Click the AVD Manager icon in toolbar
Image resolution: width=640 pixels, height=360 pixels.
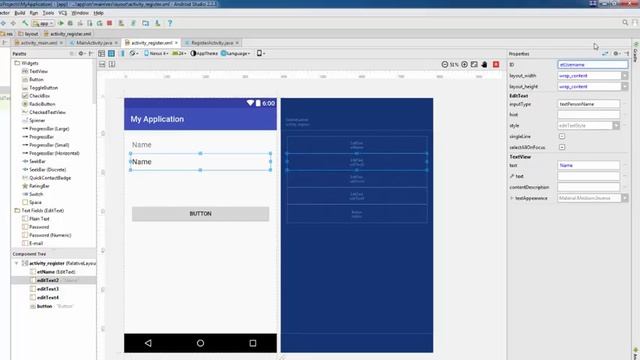[x=121, y=23]
